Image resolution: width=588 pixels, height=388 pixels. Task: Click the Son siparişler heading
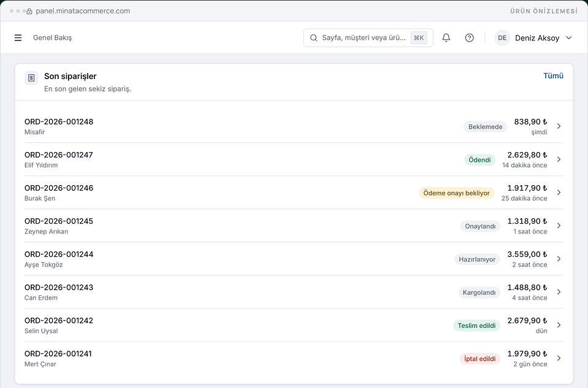pyautogui.click(x=70, y=76)
